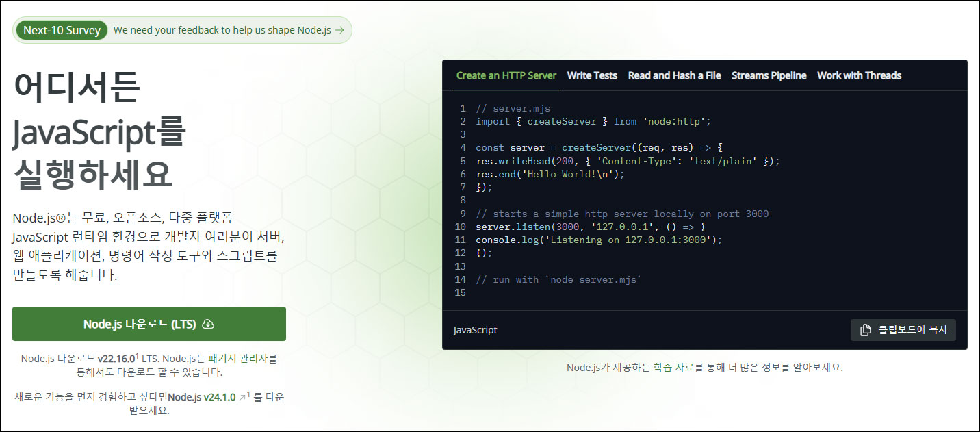The width and height of the screenshot is (980, 432).
Task: Click the const server = createServer line
Action: [x=599, y=148]
